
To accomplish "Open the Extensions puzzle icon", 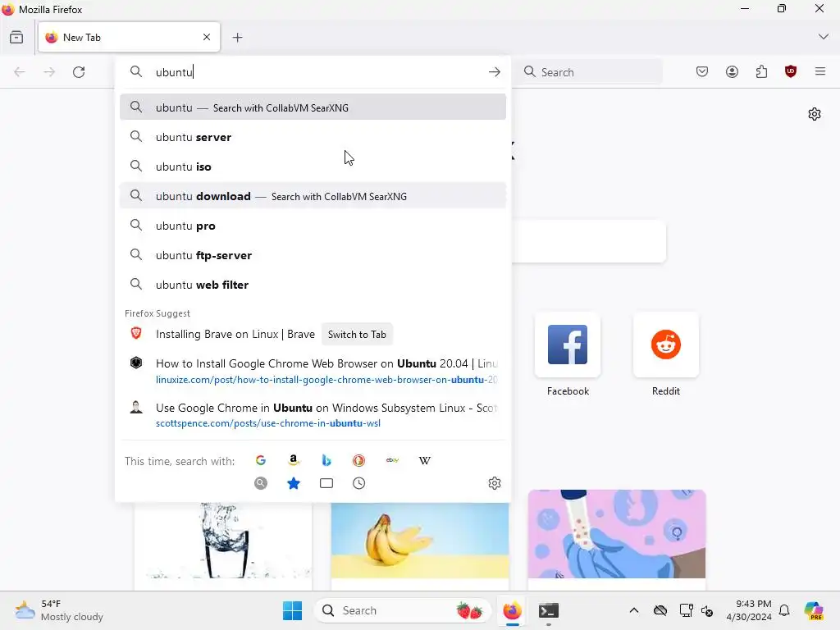I will coord(761,72).
